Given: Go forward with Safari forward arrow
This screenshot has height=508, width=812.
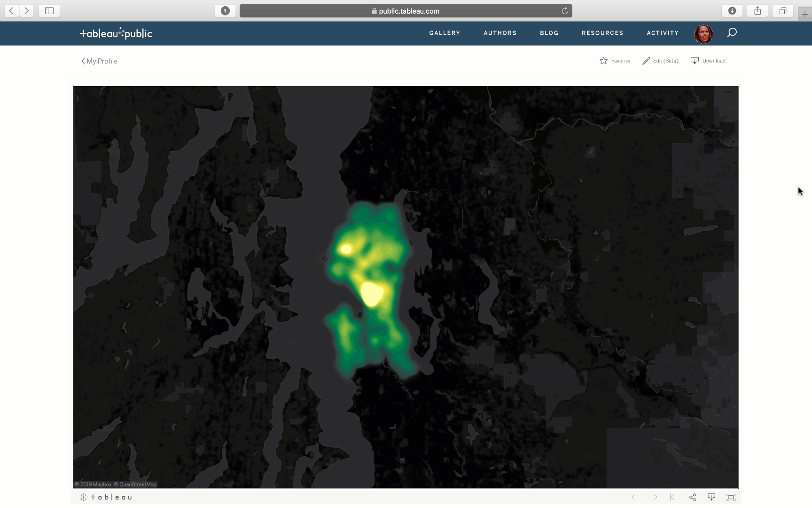Looking at the screenshot, I should [27, 10].
